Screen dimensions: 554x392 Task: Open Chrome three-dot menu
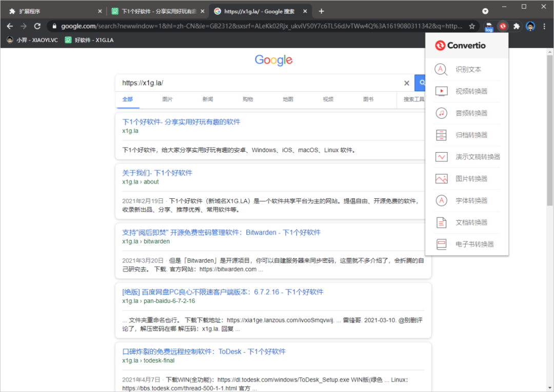[x=544, y=26]
